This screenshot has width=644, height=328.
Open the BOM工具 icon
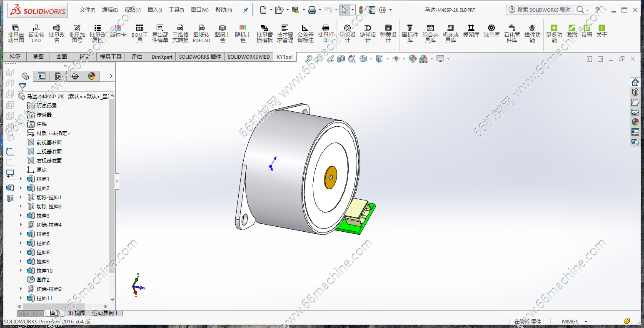pos(140,33)
